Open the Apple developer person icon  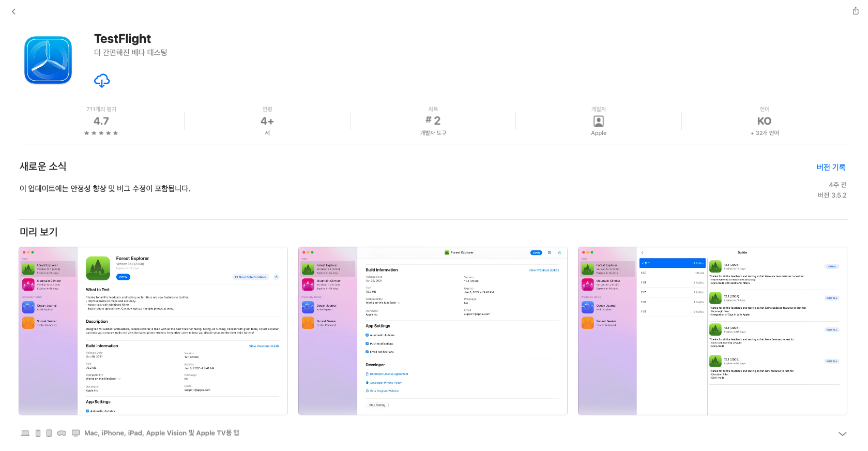click(x=599, y=121)
